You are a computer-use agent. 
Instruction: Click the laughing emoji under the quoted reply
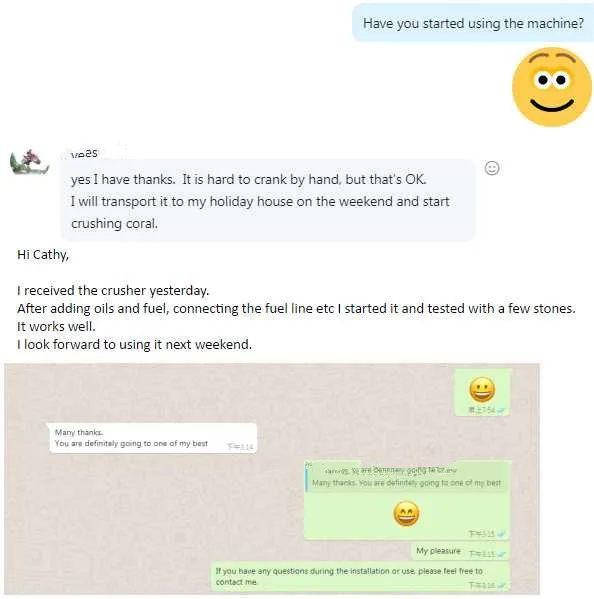[x=406, y=514]
